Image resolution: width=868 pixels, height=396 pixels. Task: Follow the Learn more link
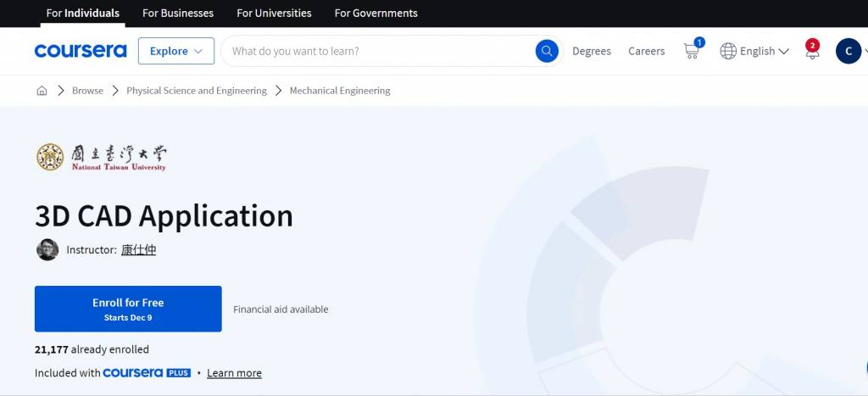tap(234, 373)
